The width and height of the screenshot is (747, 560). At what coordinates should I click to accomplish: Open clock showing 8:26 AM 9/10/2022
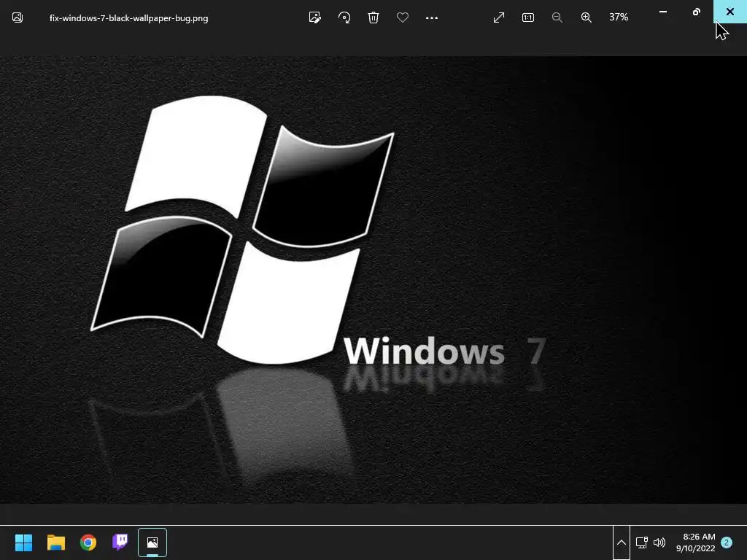(x=695, y=542)
